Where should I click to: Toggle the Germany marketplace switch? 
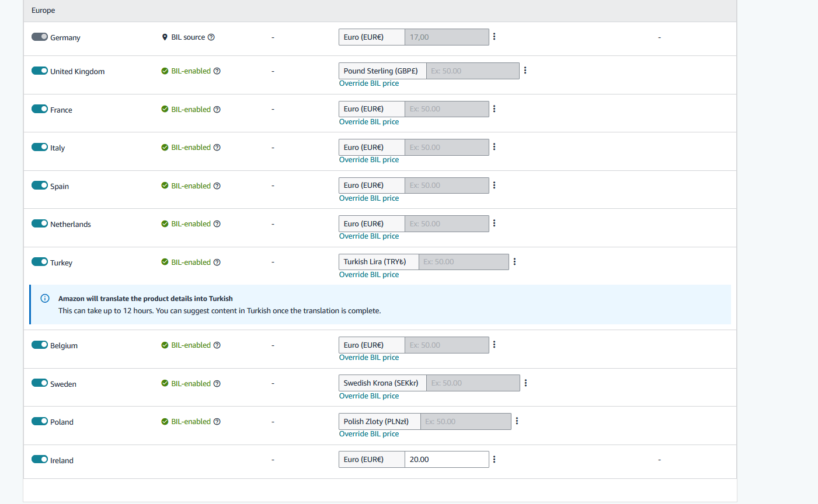[x=40, y=37]
